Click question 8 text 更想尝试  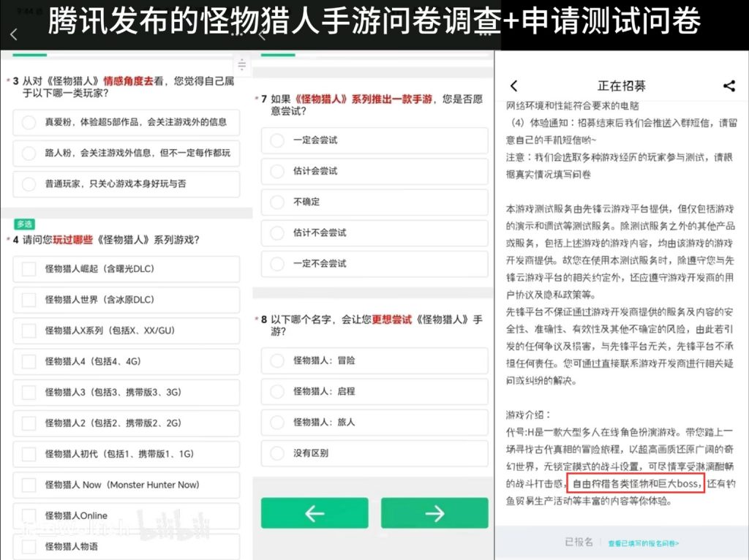tap(391, 320)
